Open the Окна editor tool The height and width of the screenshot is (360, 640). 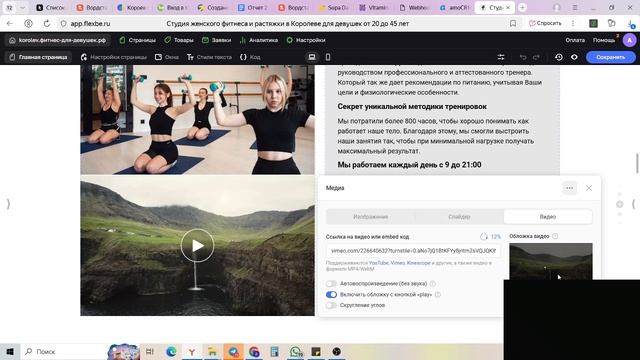point(167,57)
